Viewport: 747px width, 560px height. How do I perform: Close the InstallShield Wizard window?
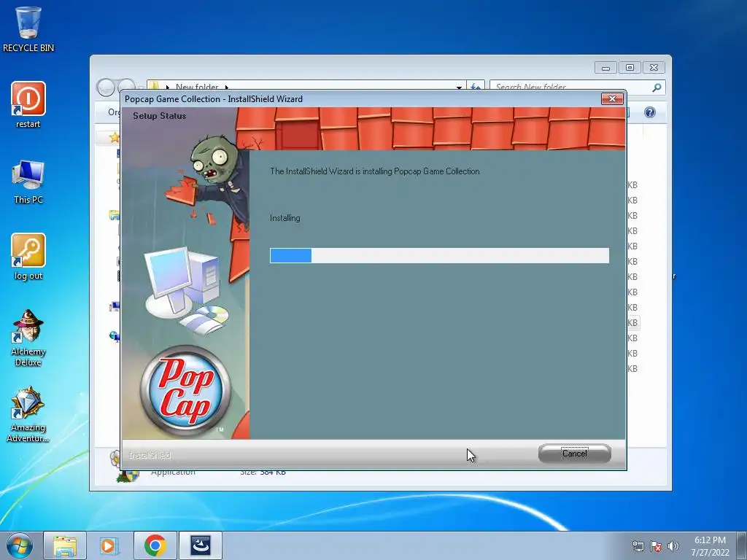click(612, 98)
